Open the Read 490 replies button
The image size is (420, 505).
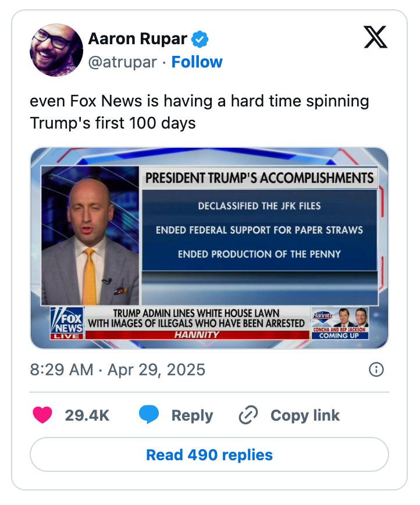pos(210,455)
